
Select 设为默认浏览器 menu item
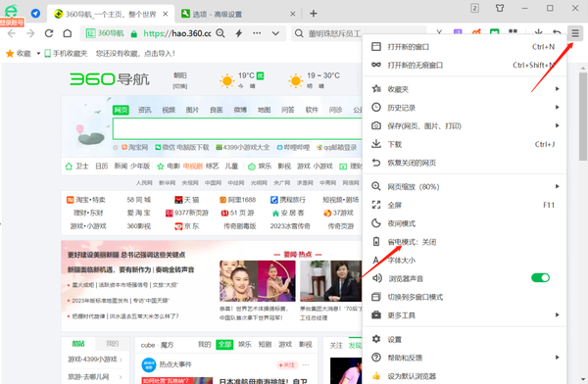[465, 376]
